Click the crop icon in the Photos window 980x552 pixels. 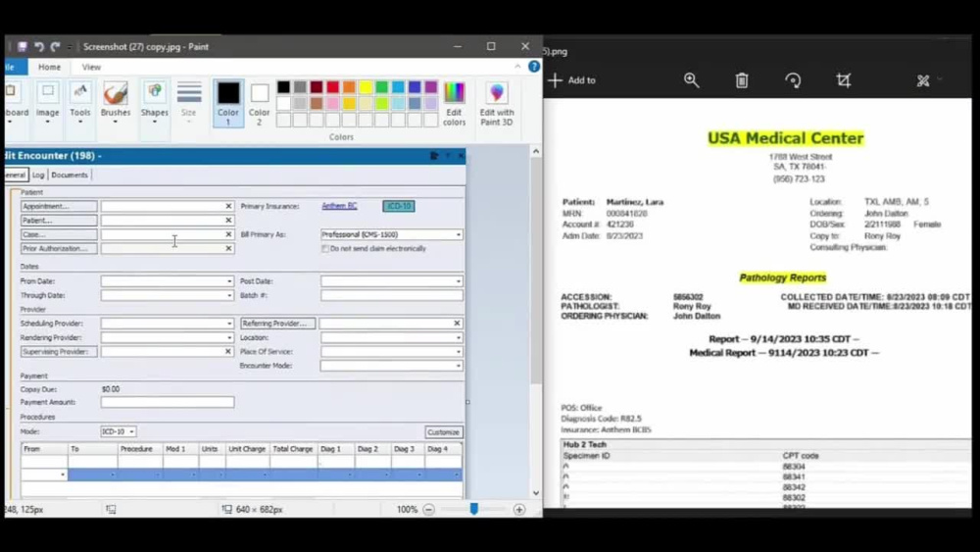(844, 80)
